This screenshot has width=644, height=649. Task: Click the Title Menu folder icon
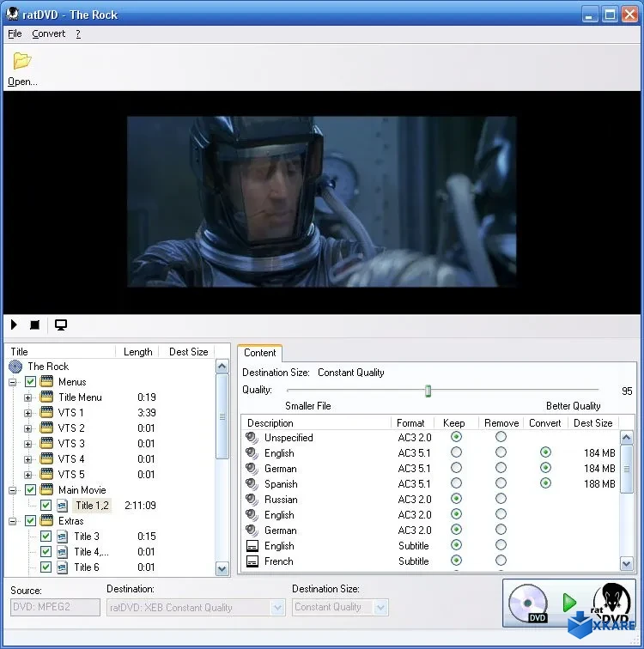tap(46, 397)
